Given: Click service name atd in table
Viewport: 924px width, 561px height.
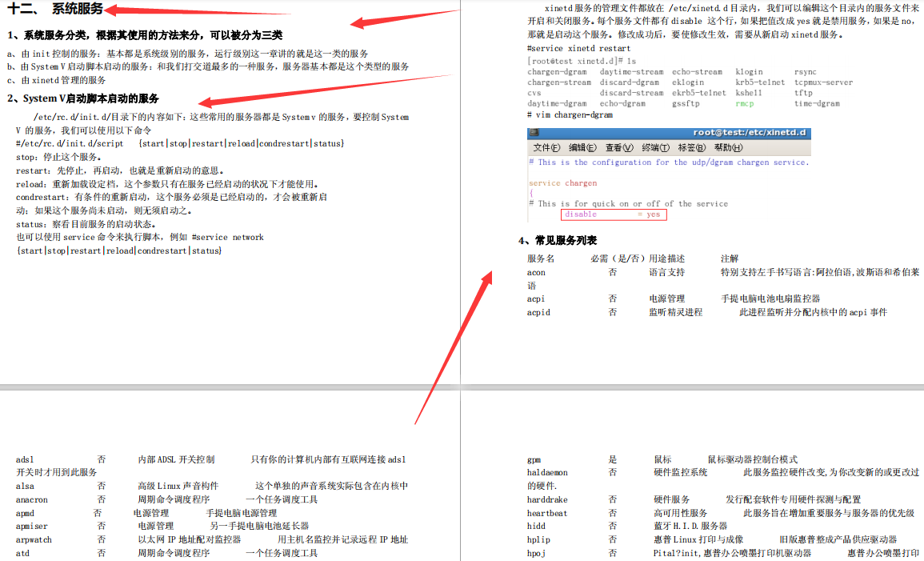Looking at the screenshot, I should tap(22, 553).
